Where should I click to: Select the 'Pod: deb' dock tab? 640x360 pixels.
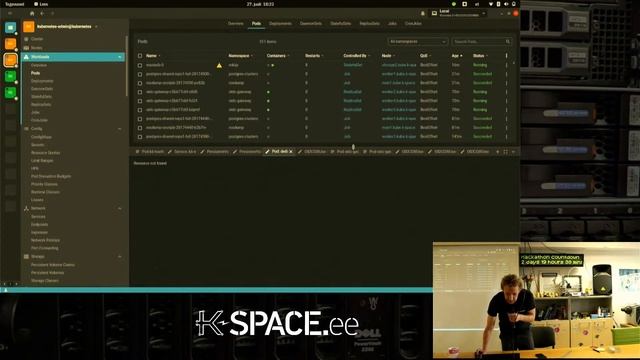(x=279, y=152)
